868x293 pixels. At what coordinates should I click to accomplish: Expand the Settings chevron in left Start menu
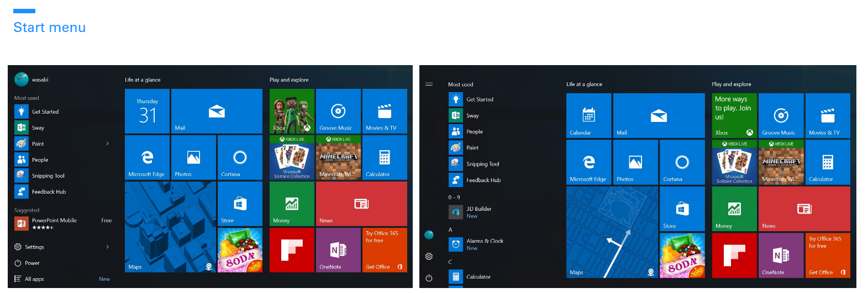(x=107, y=247)
